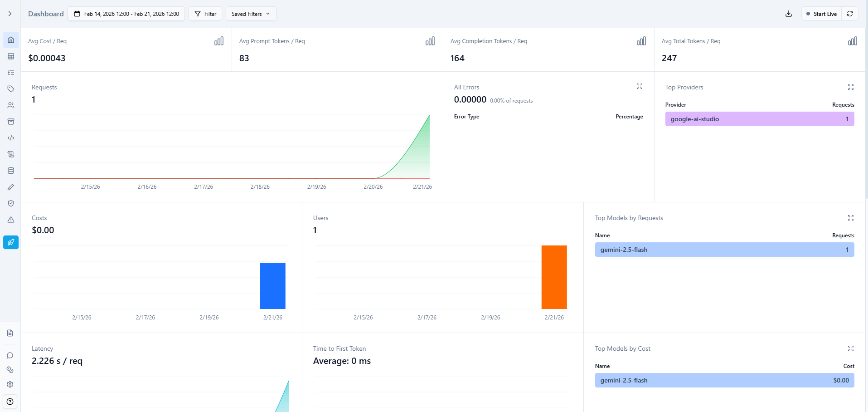Click the blue rocket icon button

tap(11, 242)
